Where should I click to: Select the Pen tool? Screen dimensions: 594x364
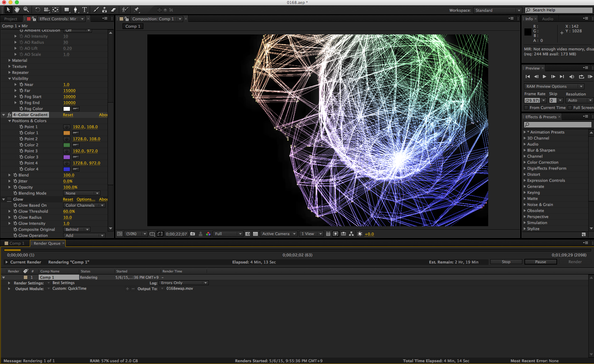pos(76,10)
